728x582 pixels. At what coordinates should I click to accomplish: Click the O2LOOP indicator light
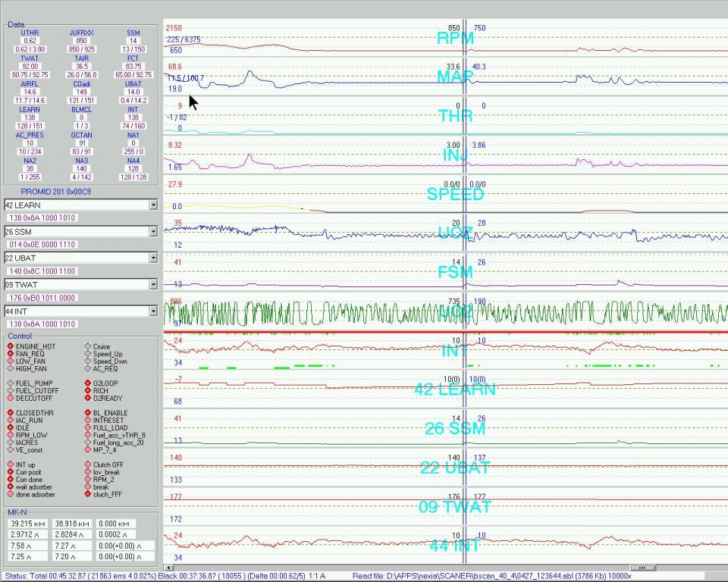[89, 383]
